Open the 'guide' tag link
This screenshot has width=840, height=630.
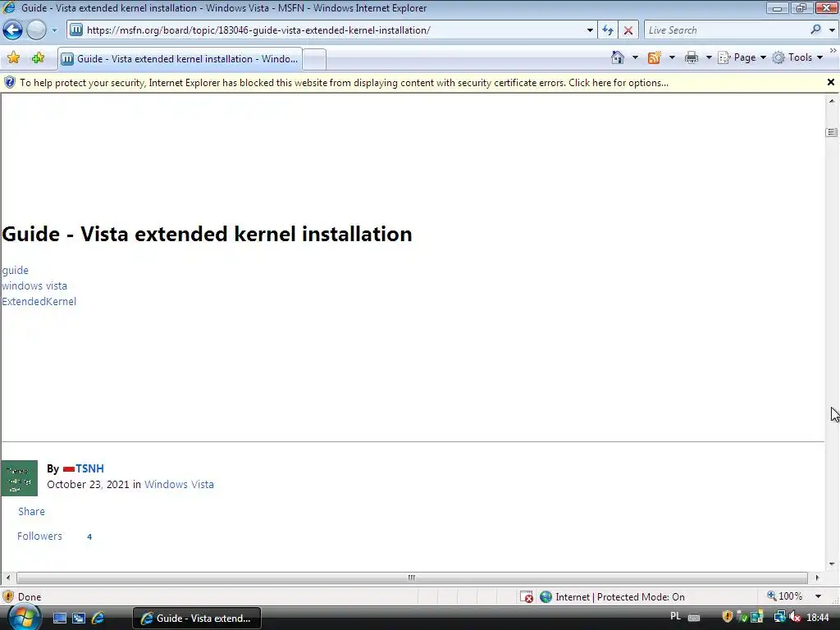tap(15, 271)
